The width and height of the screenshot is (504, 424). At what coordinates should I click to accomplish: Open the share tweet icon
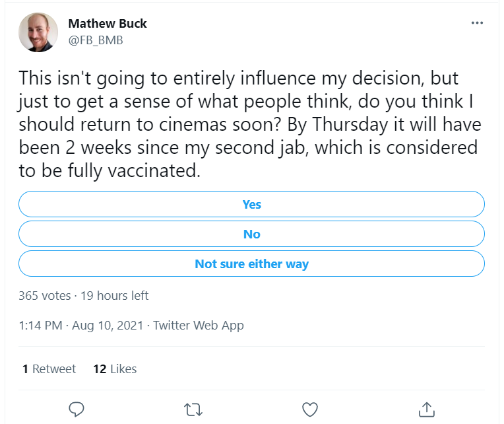click(x=427, y=409)
